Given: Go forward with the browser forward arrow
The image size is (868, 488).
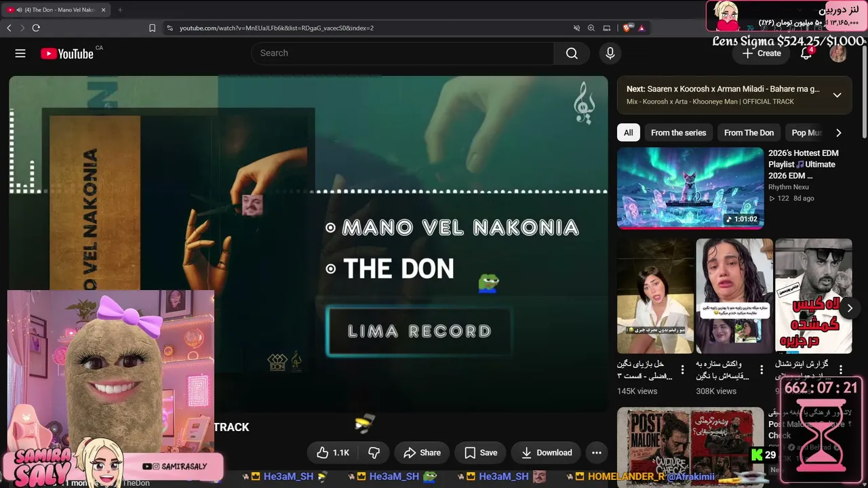Looking at the screenshot, I should [x=22, y=28].
